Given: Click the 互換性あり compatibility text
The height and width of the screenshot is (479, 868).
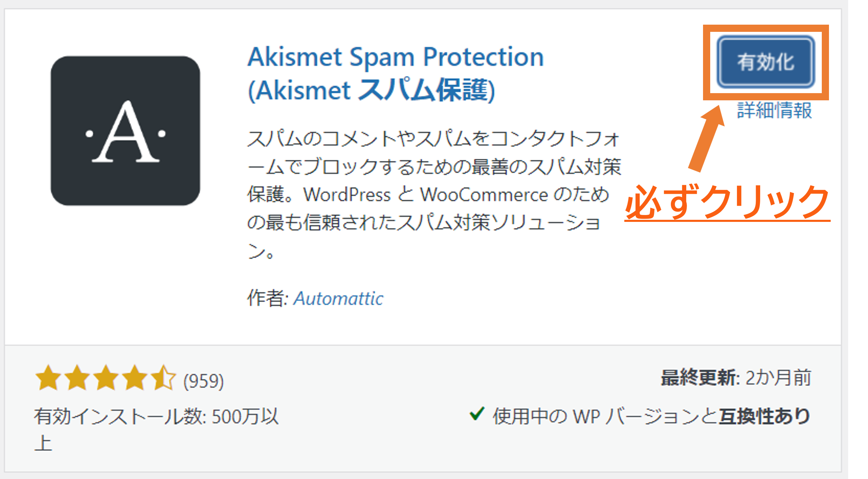Looking at the screenshot, I should tap(764, 417).
